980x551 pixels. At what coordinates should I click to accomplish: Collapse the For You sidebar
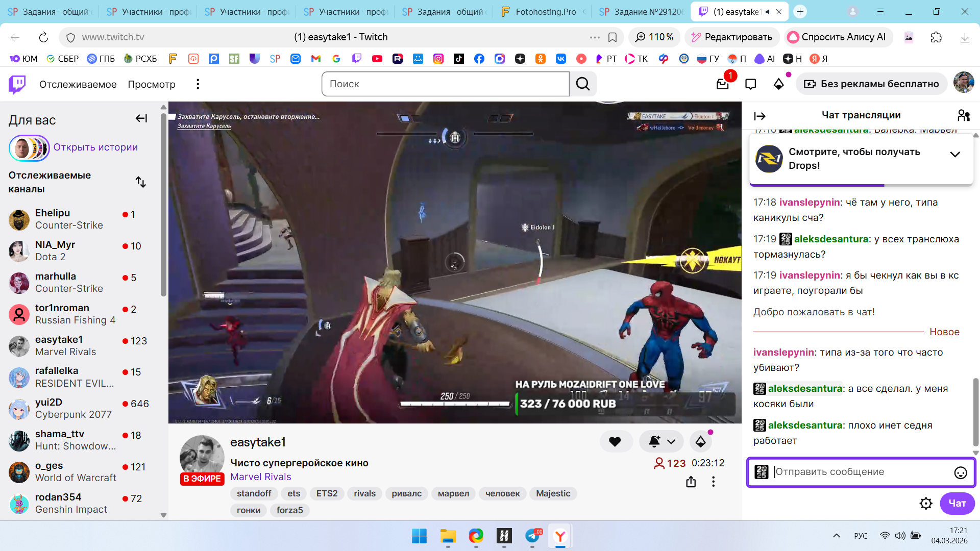(x=141, y=119)
